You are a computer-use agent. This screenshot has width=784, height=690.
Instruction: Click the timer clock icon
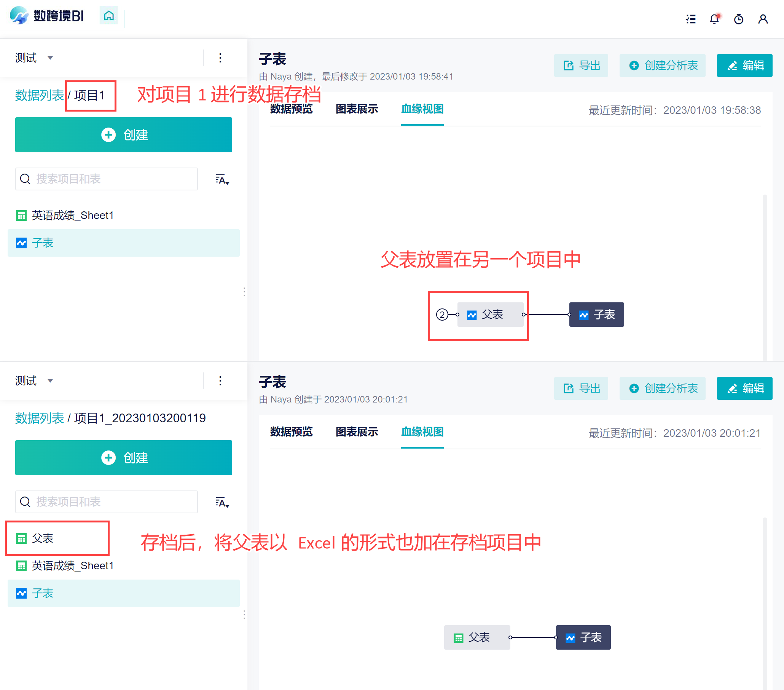tap(738, 19)
